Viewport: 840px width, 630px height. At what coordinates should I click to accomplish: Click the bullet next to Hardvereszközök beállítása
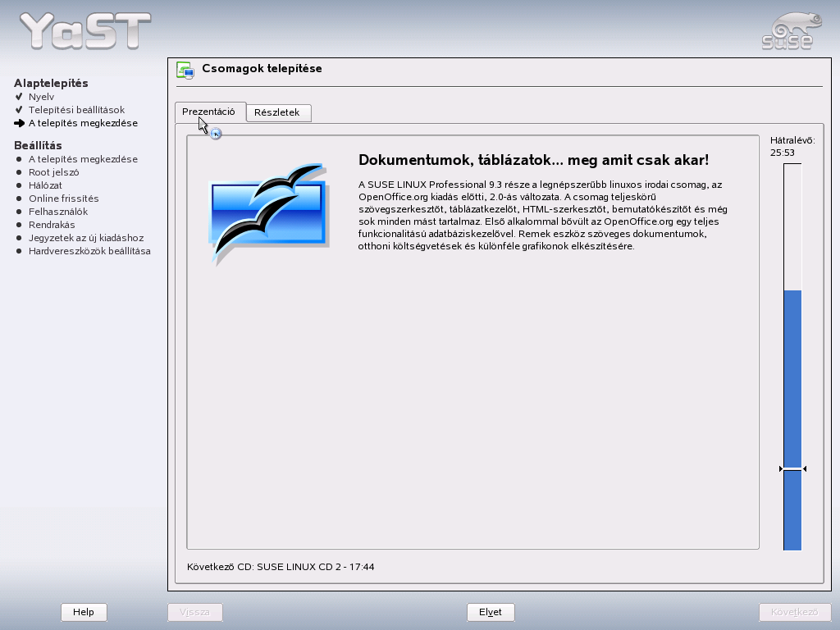(x=20, y=251)
